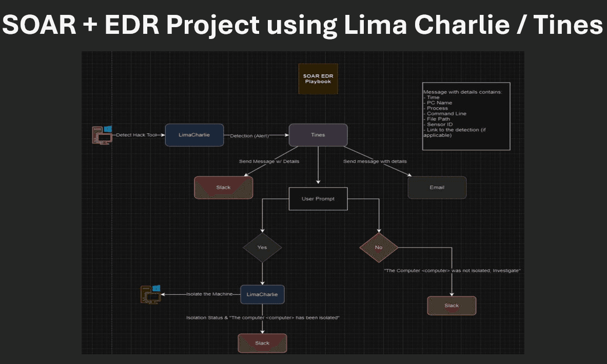Click the slide title SOAR + EDR Project

(303, 24)
